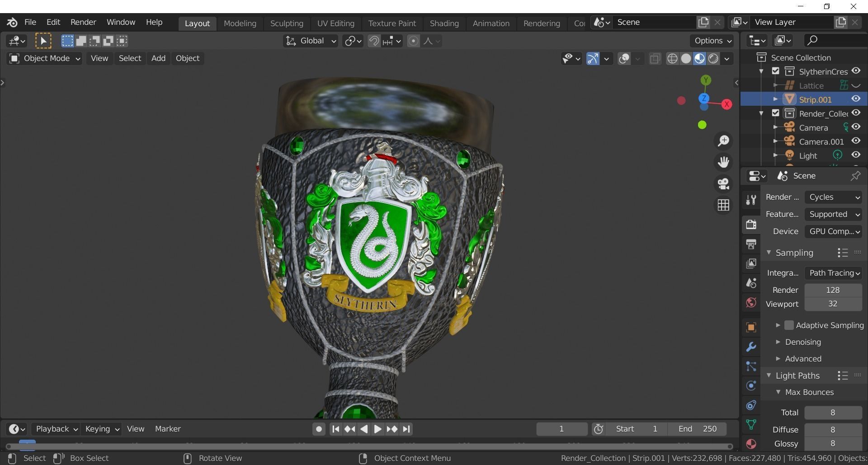Select solid viewport shading
868x465 pixels.
coord(686,59)
